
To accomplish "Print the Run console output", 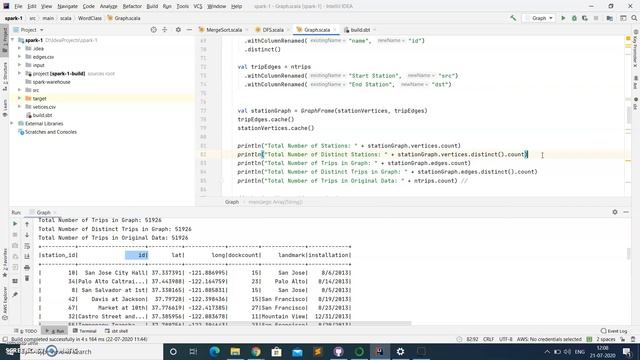I will (27, 267).
